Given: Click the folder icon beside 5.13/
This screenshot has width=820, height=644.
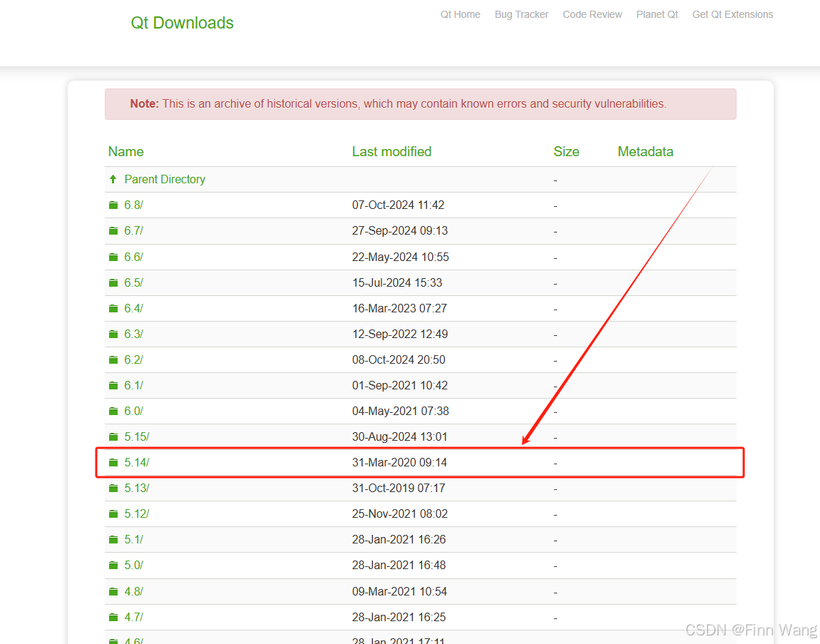Looking at the screenshot, I should pyautogui.click(x=113, y=488).
